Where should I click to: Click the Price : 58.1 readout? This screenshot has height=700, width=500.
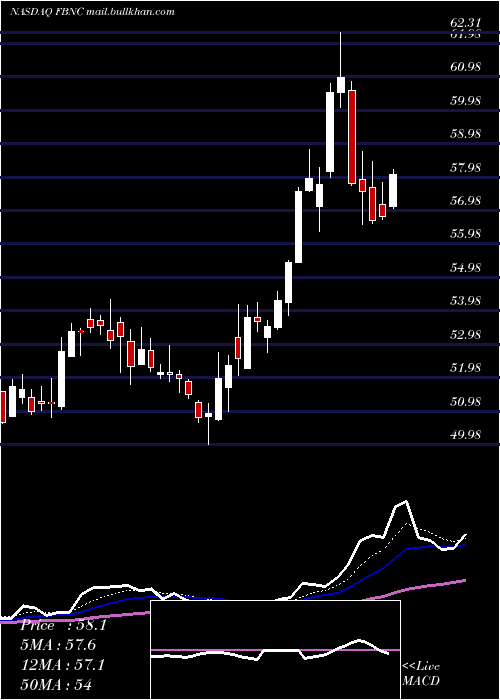[63, 625]
